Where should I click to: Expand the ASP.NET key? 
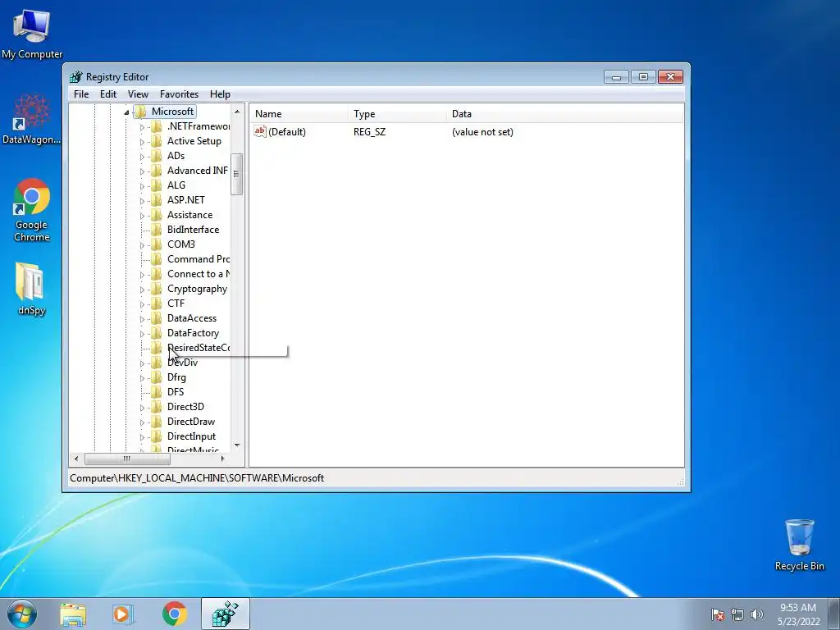pos(142,201)
